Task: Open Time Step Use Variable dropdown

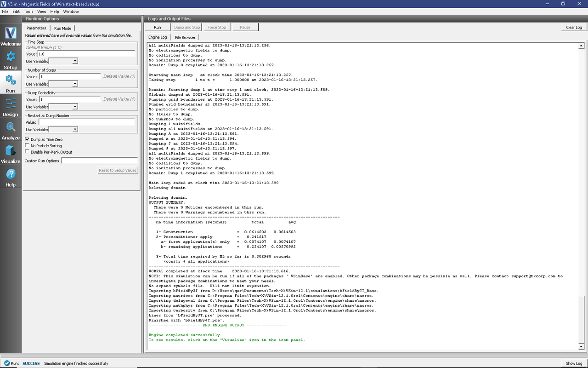Action: click(63, 61)
